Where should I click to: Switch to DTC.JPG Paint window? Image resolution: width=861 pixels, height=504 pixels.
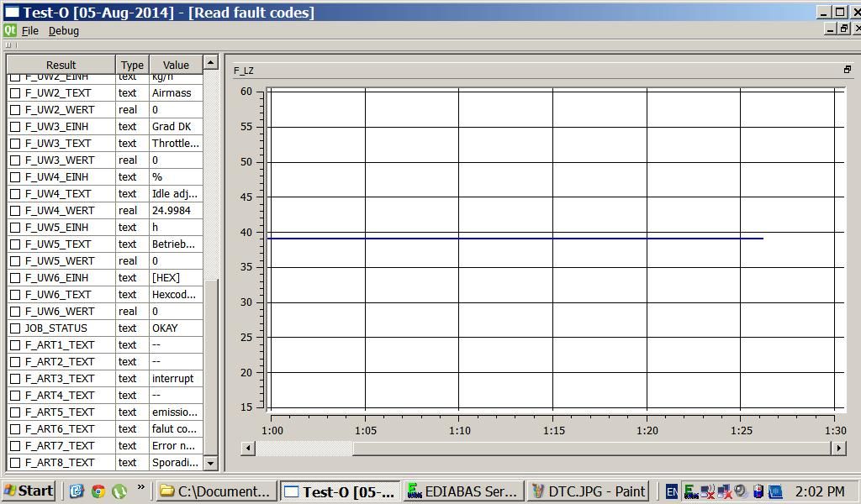[588, 491]
